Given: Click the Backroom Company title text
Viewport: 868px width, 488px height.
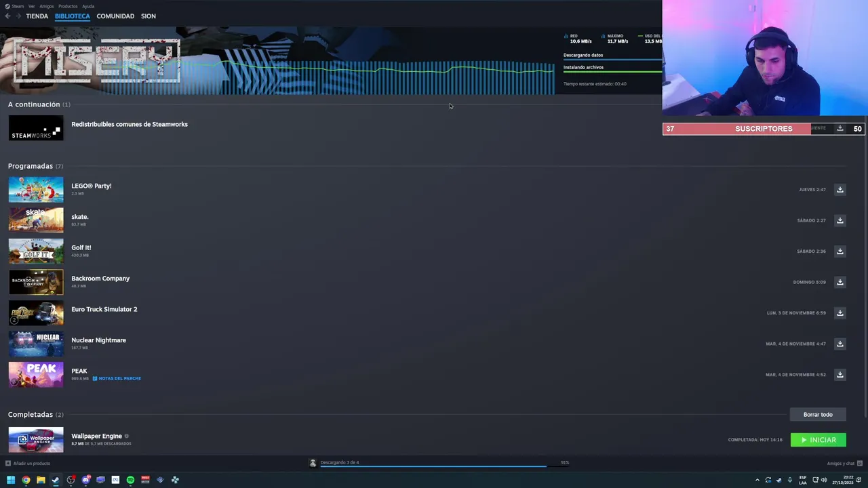Looking at the screenshot, I should point(100,279).
